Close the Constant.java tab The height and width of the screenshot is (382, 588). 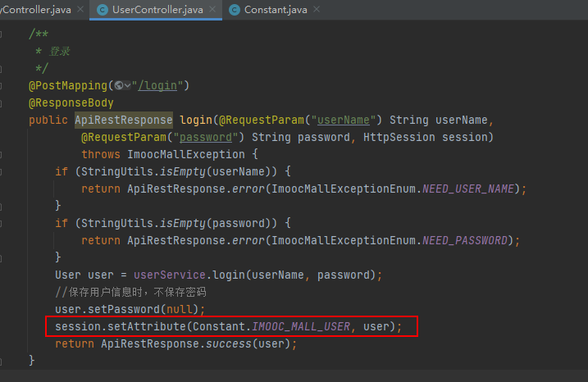pos(317,9)
